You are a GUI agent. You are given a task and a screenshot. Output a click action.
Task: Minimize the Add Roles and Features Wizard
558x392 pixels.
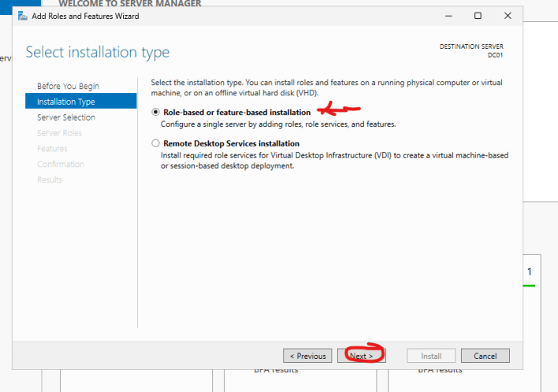(448, 16)
